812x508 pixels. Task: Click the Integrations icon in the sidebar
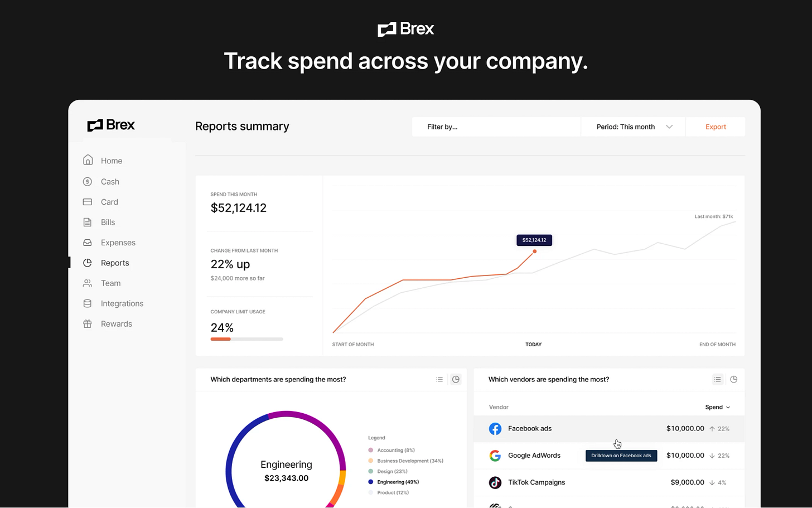pyautogui.click(x=88, y=303)
